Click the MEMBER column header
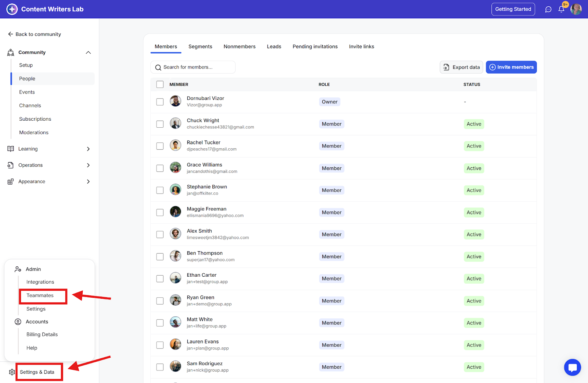The width and height of the screenshot is (588, 383). (179, 84)
